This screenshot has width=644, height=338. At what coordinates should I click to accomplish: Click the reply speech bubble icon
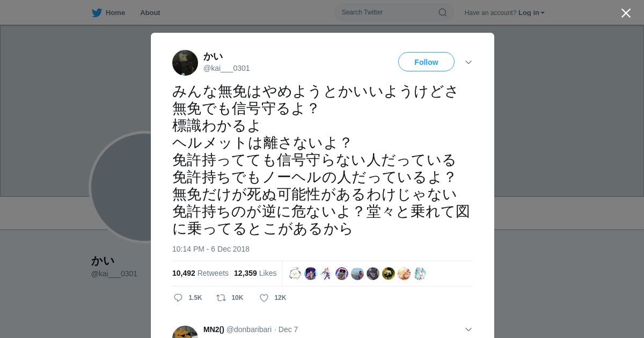[x=178, y=298]
